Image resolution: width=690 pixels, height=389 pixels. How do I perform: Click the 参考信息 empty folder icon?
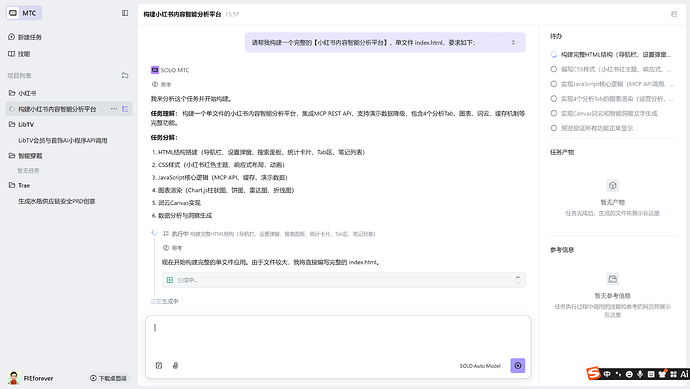(x=613, y=279)
